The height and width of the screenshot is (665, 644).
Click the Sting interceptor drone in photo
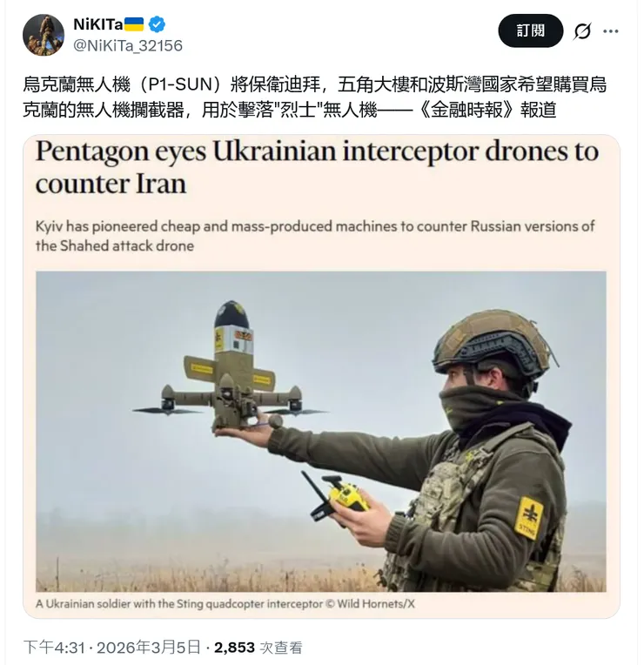(x=230, y=369)
